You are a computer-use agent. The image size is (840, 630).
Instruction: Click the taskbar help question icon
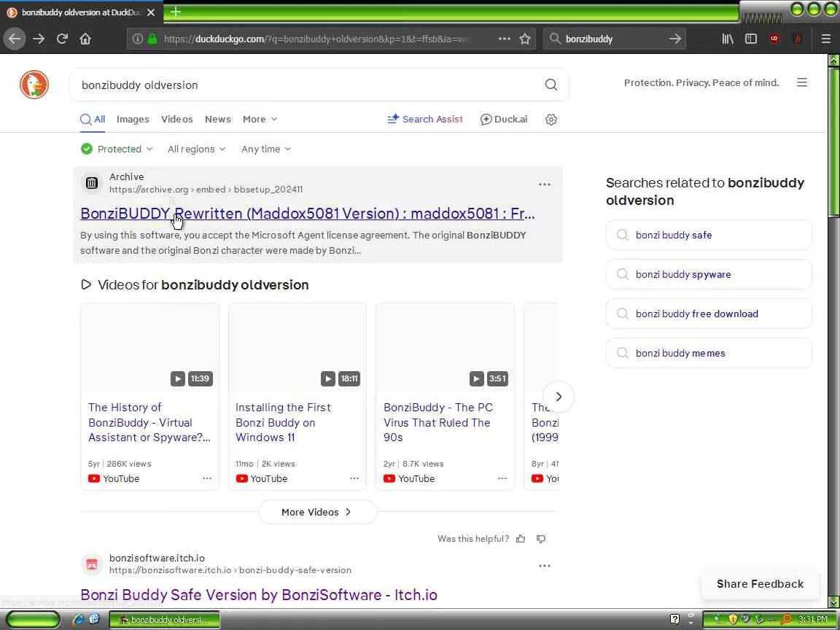coord(675,619)
